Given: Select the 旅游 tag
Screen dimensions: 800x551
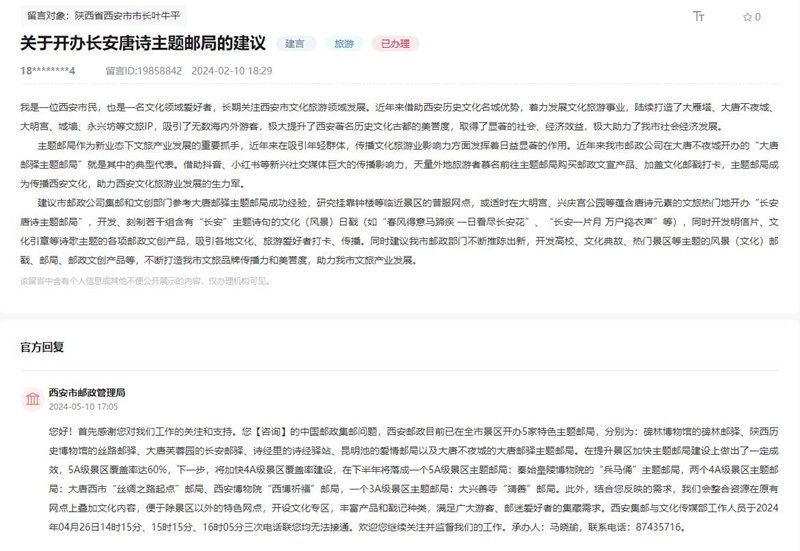Looking at the screenshot, I should click(344, 44).
